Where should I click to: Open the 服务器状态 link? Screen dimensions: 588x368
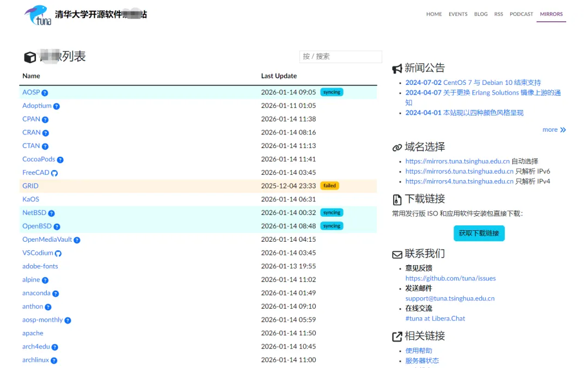tap(422, 361)
